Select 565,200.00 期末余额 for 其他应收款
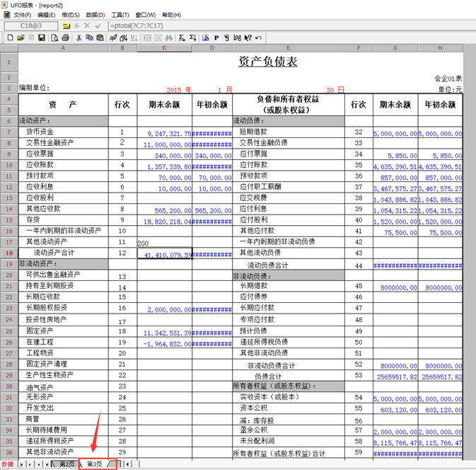The image size is (476, 470). (165, 210)
